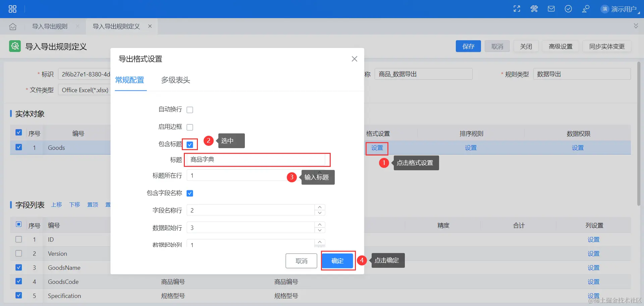
Task: Uncheck the GoodsName row checkbox
Action: pyautogui.click(x=19, y=267)
